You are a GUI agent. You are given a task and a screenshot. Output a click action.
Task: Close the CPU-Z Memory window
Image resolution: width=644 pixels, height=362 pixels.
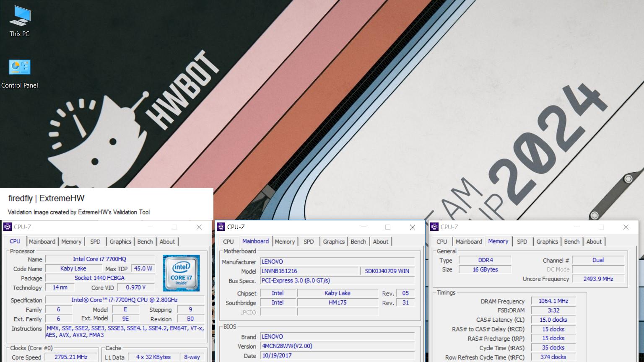click(626, 227)
